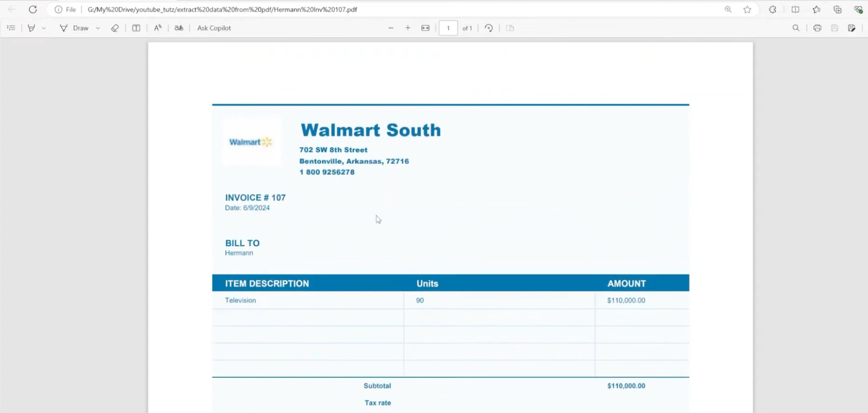Screen dimensions: 868x413
Task: Click the customer name Hermann
Action: (239, 253)
